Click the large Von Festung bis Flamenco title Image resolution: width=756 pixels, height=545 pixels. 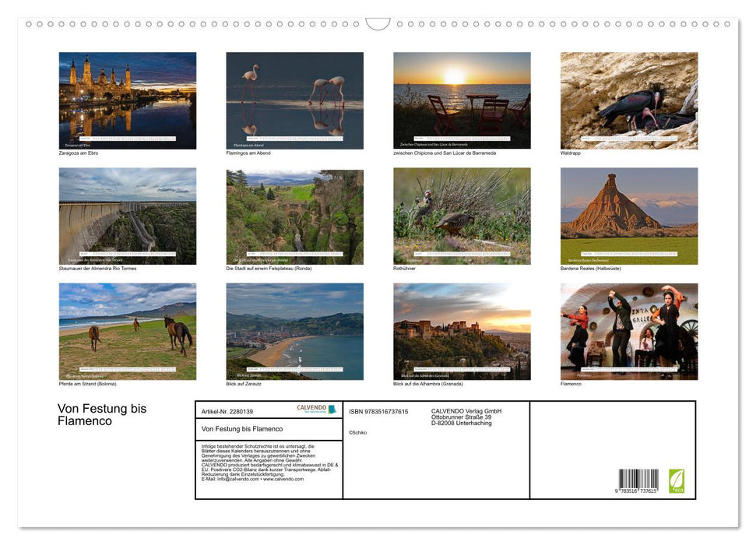102,415
